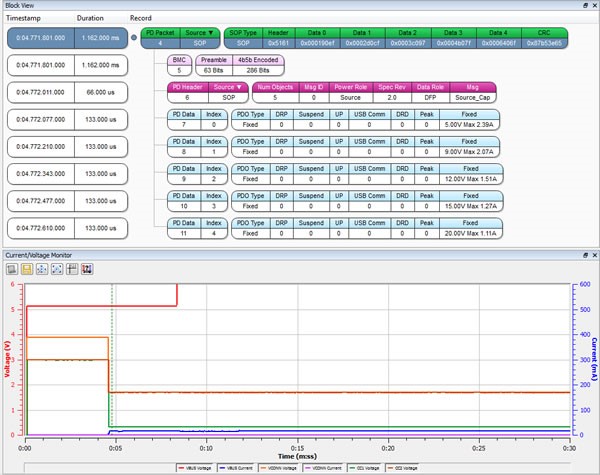This screenshot has height=475, width=600.
Task: Toggle VBUS Voltage trace in legend
Action: tap(196, 468)
